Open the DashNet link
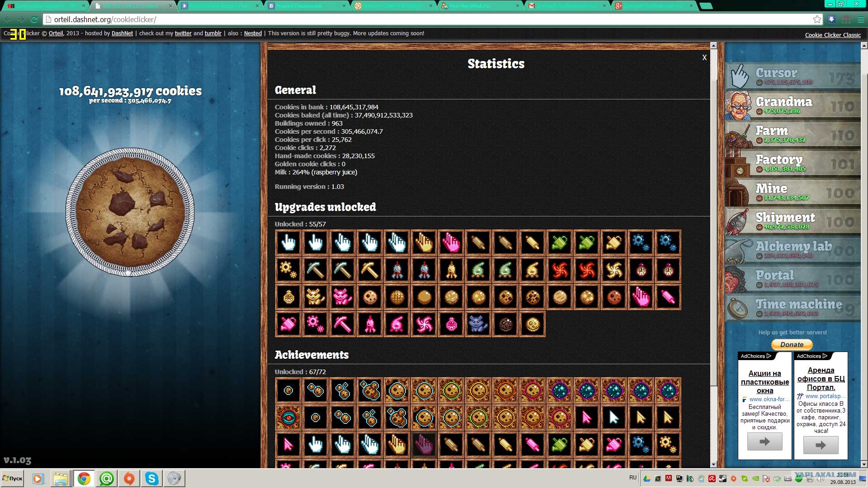Image resolution: width=868 pixels, height=488 pixels. (122, 33)
